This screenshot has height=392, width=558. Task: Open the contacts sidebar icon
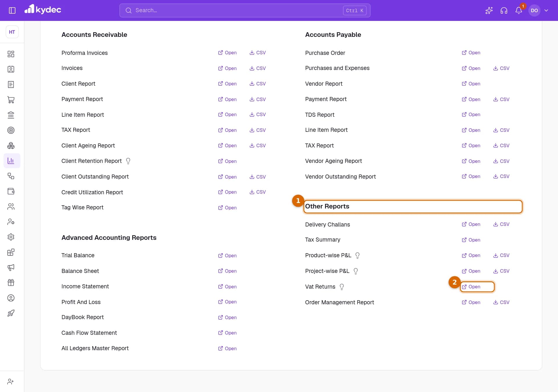[11, 69]
